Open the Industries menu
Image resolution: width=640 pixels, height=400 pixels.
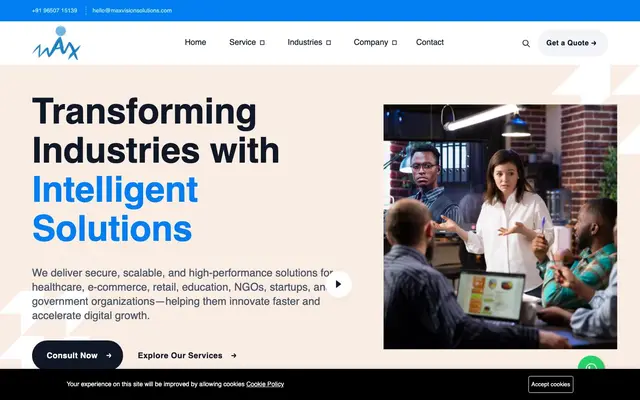pos(304,42)
